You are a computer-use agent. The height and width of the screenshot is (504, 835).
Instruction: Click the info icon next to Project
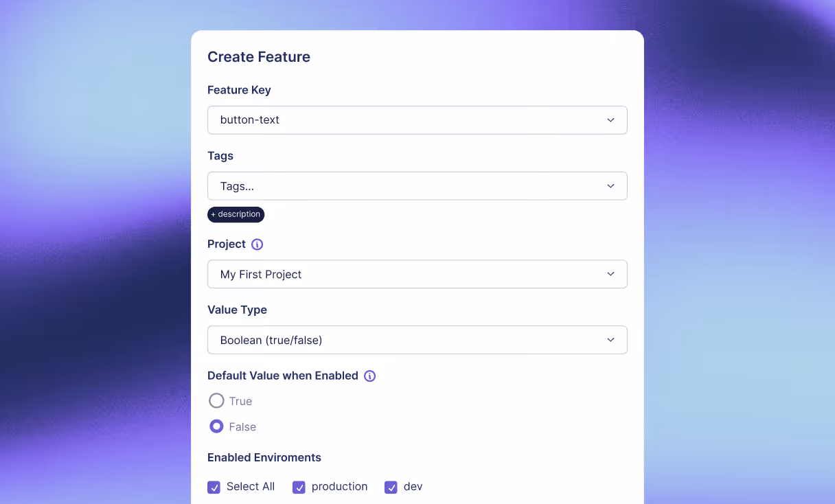point(257,244)
